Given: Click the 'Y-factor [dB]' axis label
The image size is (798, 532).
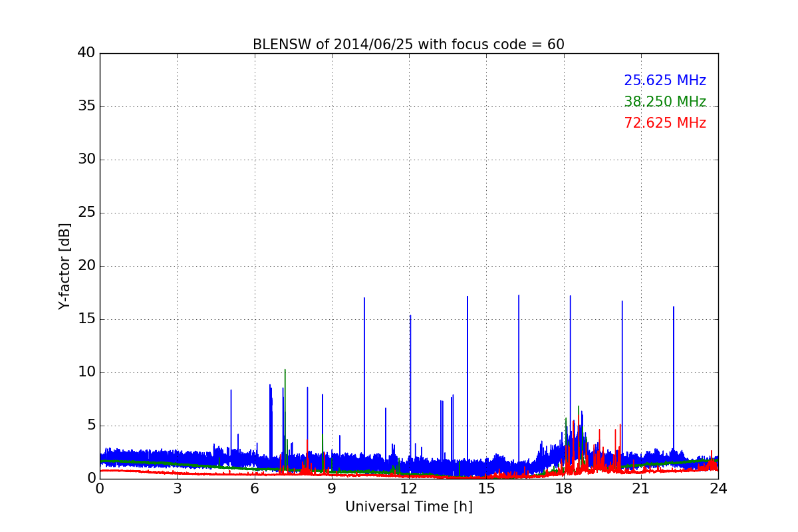Looking at the screenshot, I should click(x=65, y=266).
